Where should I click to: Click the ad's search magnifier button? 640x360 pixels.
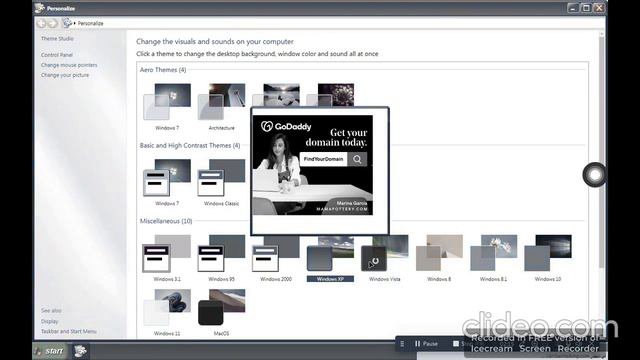point(357,159)
